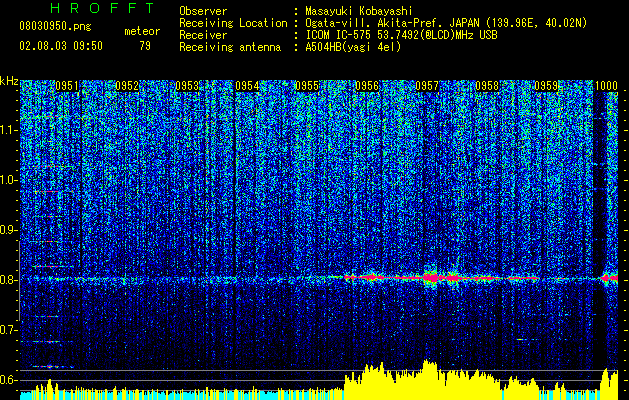Click the 0951 time marker
The height and width of the screenshot is (400, 629).
pos(67,86)
